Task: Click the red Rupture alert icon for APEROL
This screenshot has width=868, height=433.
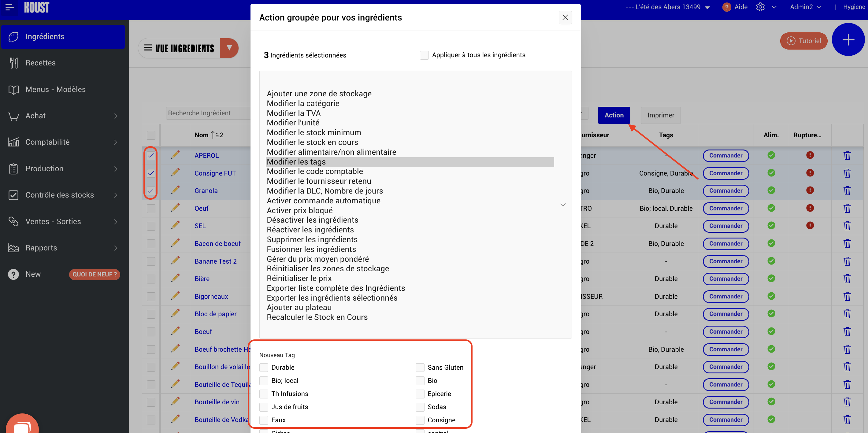Action: click(810, 155)
